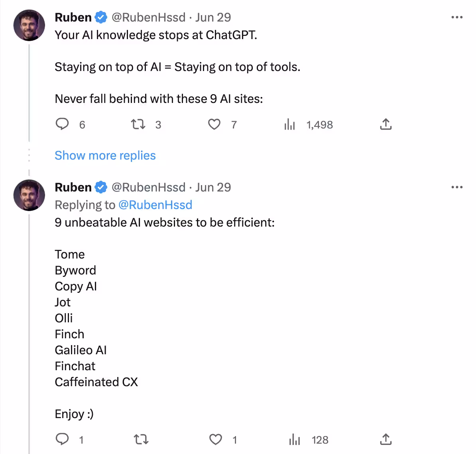
Task: Reply to the first tweet about AI knowledge
Action: (62, 124)
